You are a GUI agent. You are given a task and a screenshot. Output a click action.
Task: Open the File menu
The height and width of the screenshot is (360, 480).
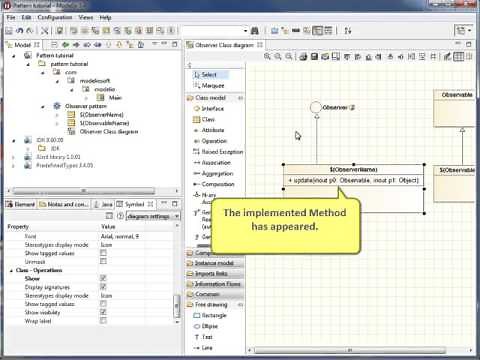click(11, 17)
